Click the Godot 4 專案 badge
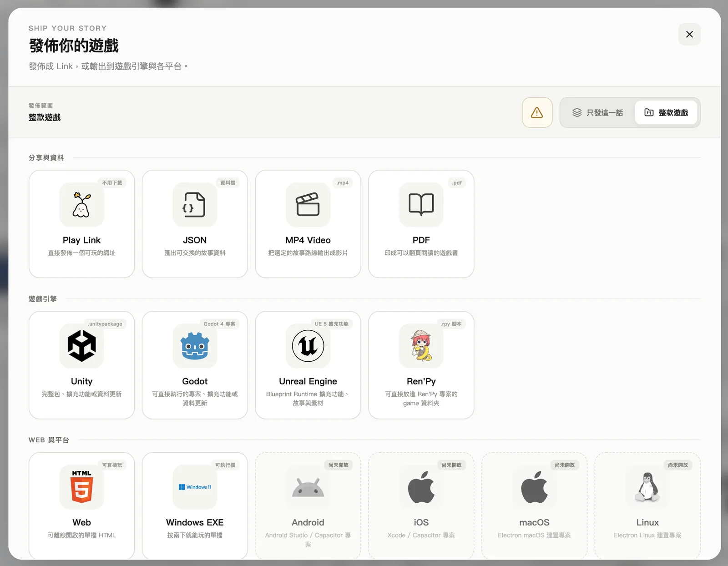 [x=219, y=324]
